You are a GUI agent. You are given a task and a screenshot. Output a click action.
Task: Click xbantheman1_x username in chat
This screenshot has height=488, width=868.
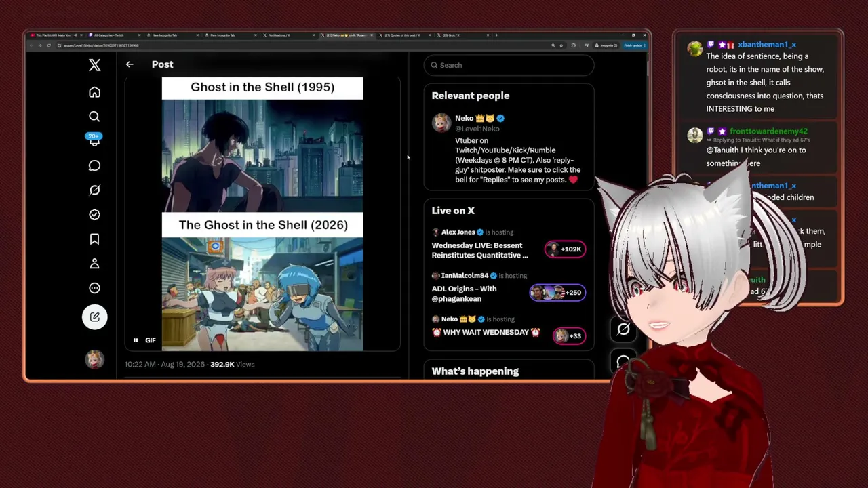coord(767,45)
